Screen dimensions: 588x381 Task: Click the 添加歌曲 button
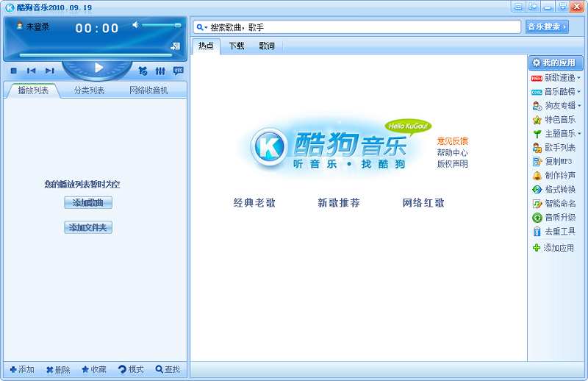click(88, 203)
